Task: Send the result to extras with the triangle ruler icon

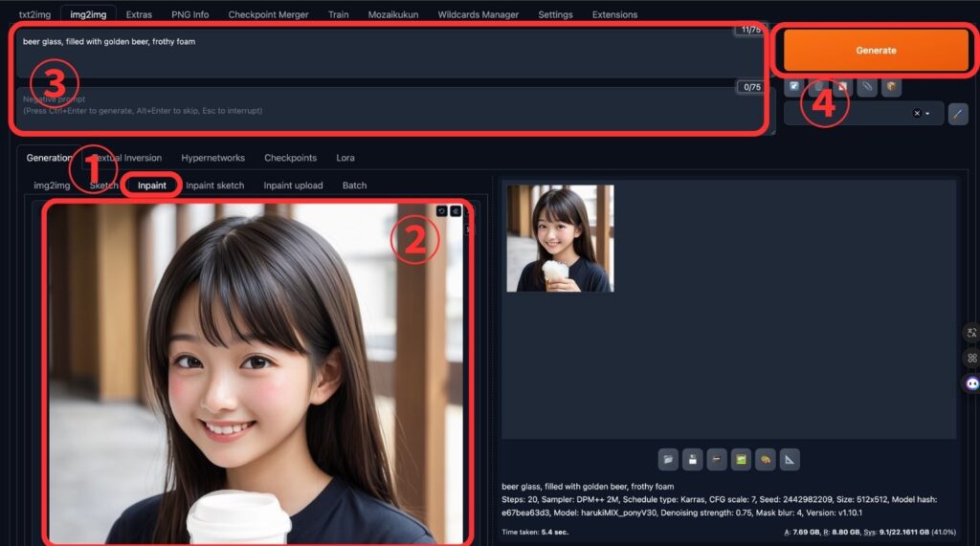Action: click(x=790, y=461)
